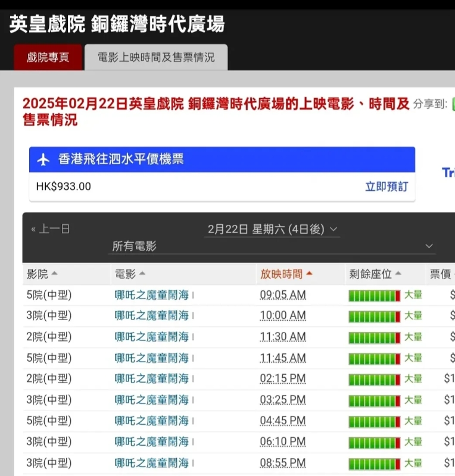Image resolution: width=455 pixels, height=476 pixels.
Task: Expand the 所有電影 movie filter dropdown
Action: tap(272, 246)
